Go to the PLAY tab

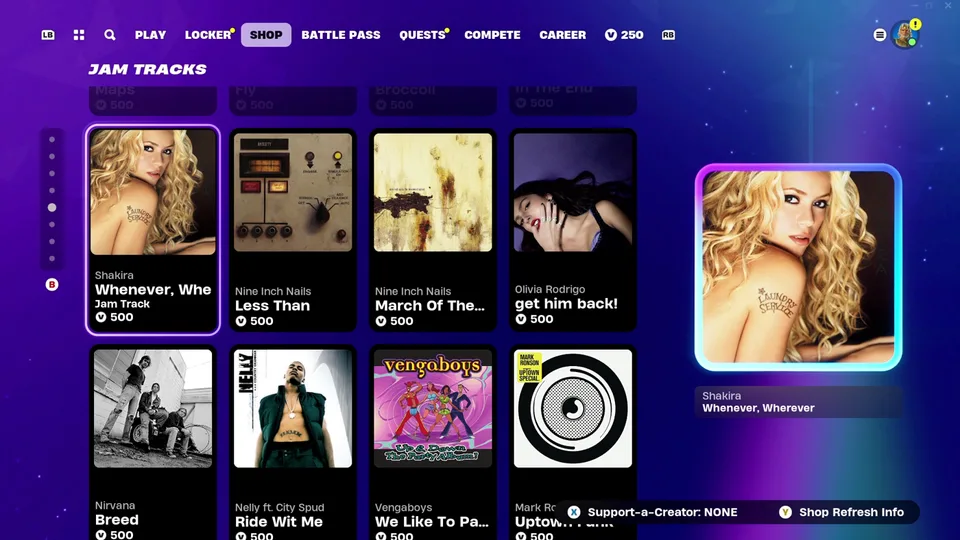coord(151,35)
